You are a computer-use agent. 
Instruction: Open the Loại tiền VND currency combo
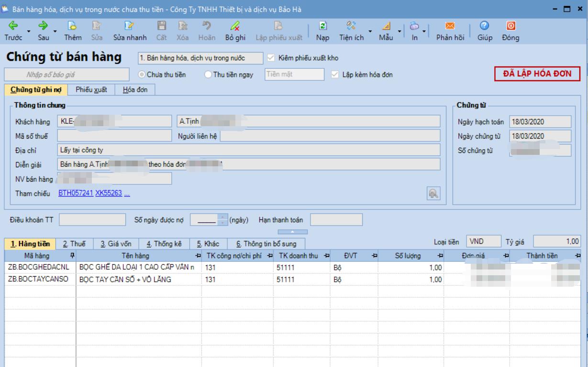pyautogui.click(x=483, y=242)
